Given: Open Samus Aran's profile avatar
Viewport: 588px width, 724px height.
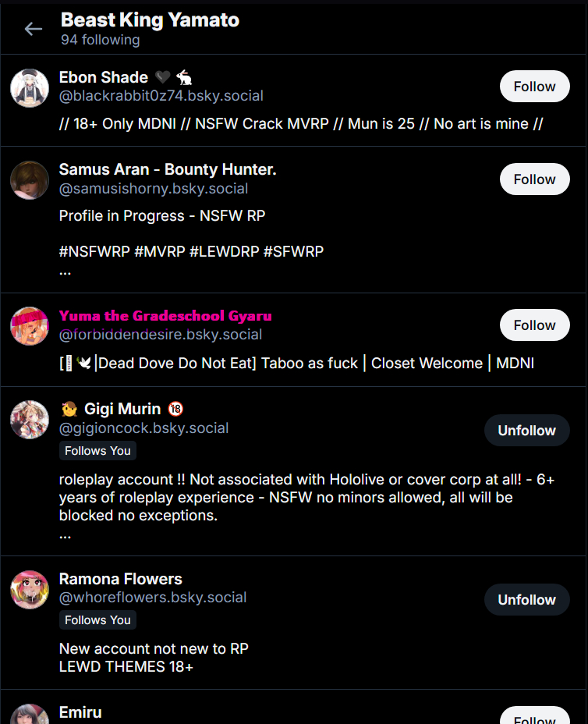Looking at the screenshot, I should [x=30, y=180].
